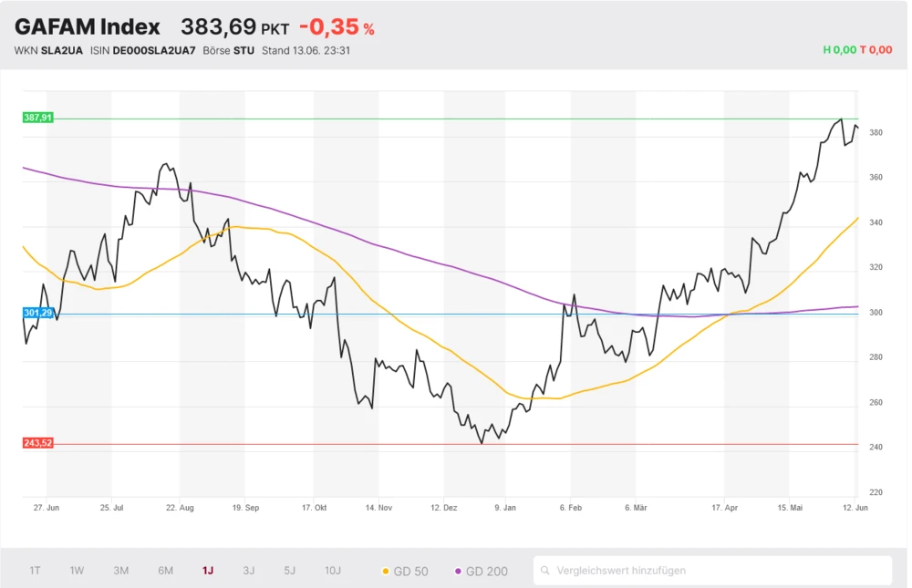Screen dimensions: 912x588
Task: Click the GAFAM Index title
Action: [x=88, y=27]
